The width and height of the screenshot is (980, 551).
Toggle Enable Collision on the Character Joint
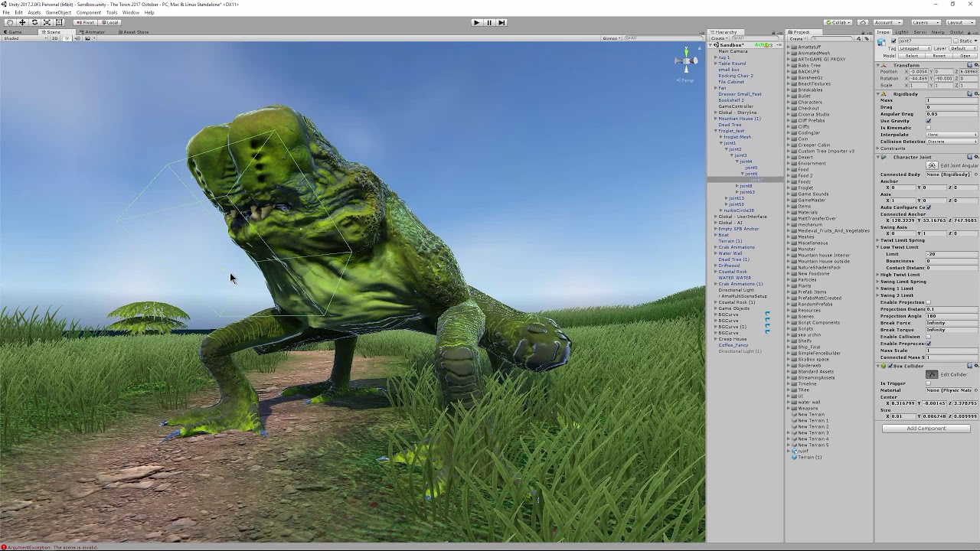[x=929, y=337]
